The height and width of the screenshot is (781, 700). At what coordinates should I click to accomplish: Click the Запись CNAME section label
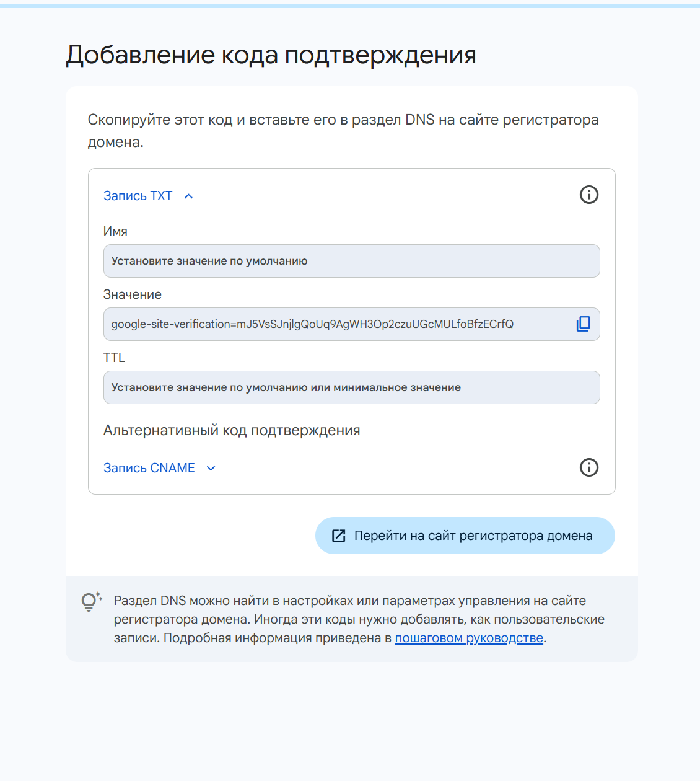149,468
